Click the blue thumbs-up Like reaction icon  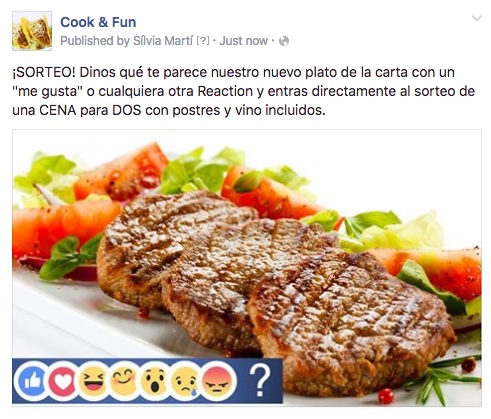click(x=31, y=381)
